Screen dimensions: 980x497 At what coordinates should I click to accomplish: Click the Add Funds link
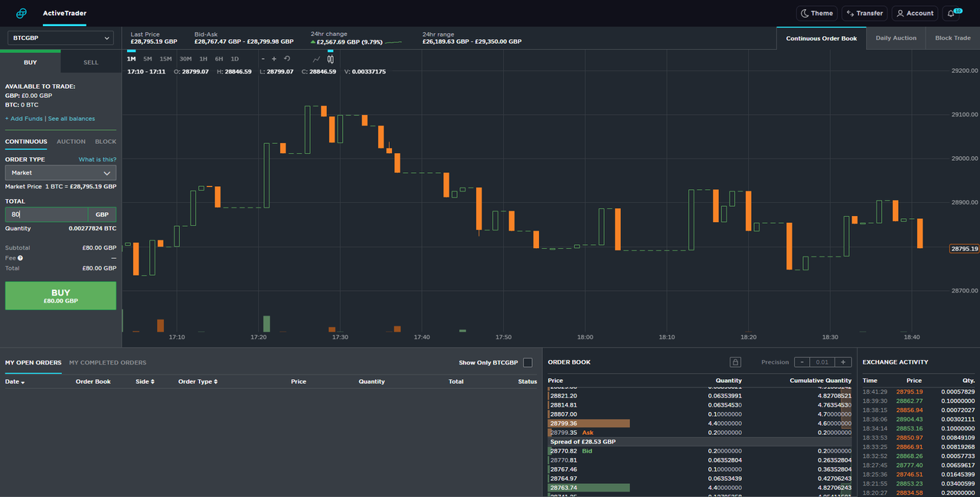tap(24, 119)
